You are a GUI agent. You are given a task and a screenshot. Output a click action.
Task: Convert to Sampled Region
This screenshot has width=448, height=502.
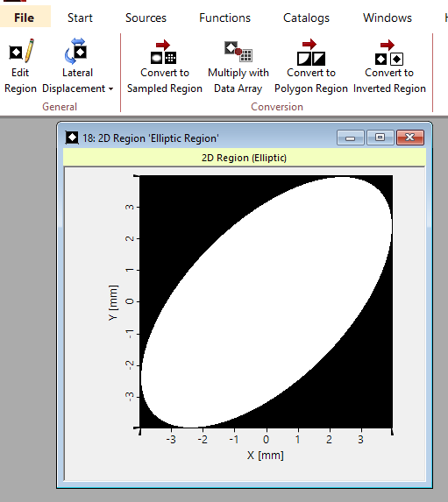(x=165, y=67)
